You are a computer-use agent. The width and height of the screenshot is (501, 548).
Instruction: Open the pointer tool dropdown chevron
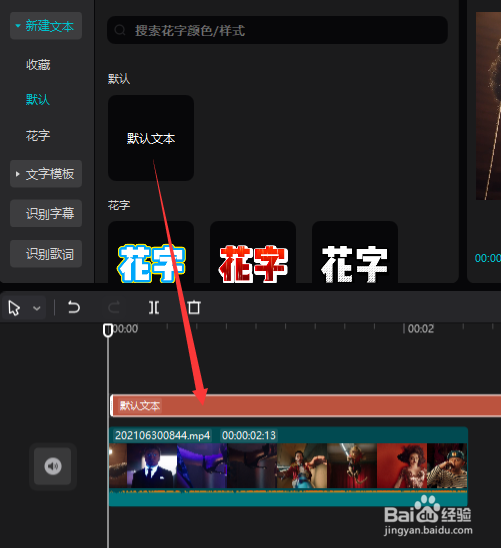[37, 308]
